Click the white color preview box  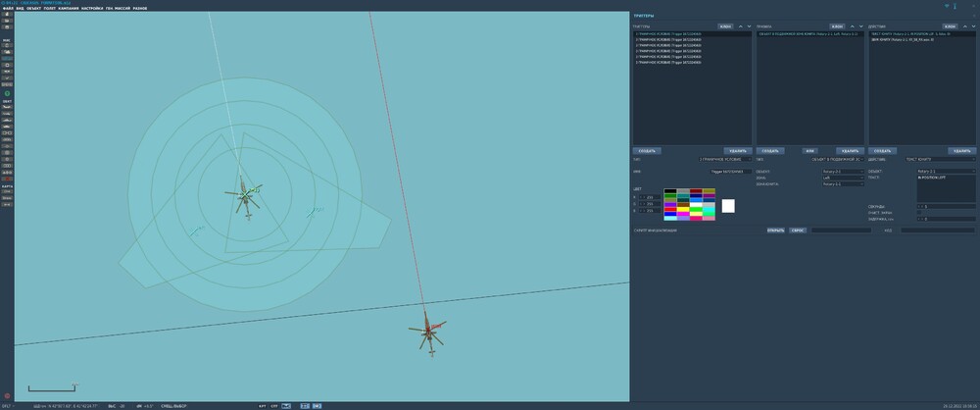pyautogui.click(x=728, y=206)
